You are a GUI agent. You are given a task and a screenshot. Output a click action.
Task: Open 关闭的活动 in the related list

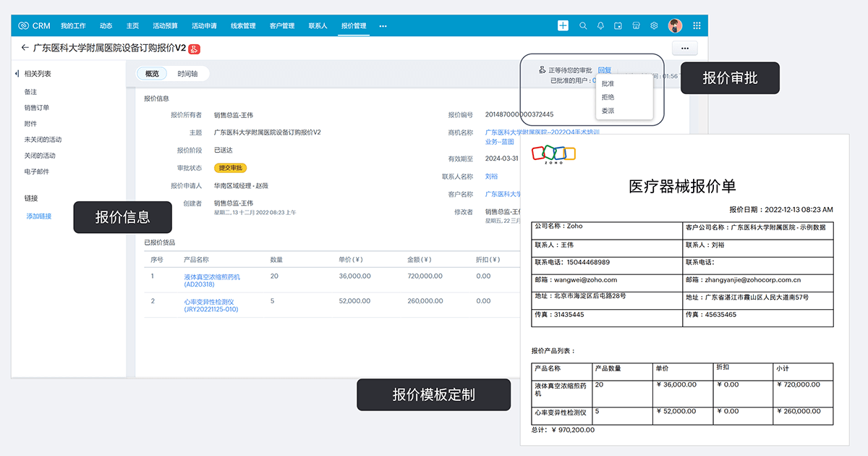(40, 156)
